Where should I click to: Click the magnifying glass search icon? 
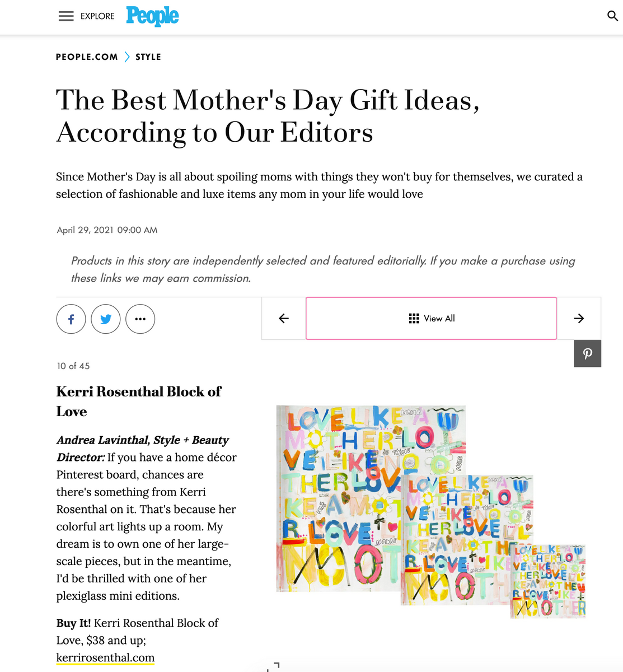point(612,16)
